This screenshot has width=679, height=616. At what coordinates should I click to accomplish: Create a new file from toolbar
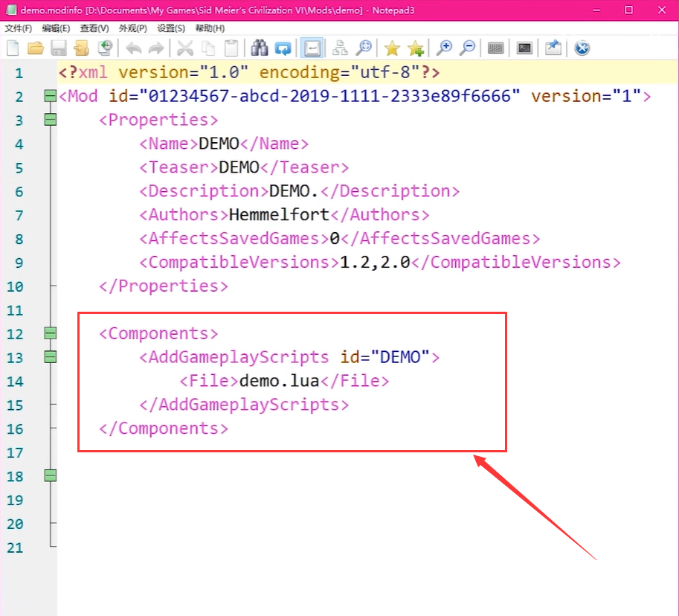pos(13,48)
